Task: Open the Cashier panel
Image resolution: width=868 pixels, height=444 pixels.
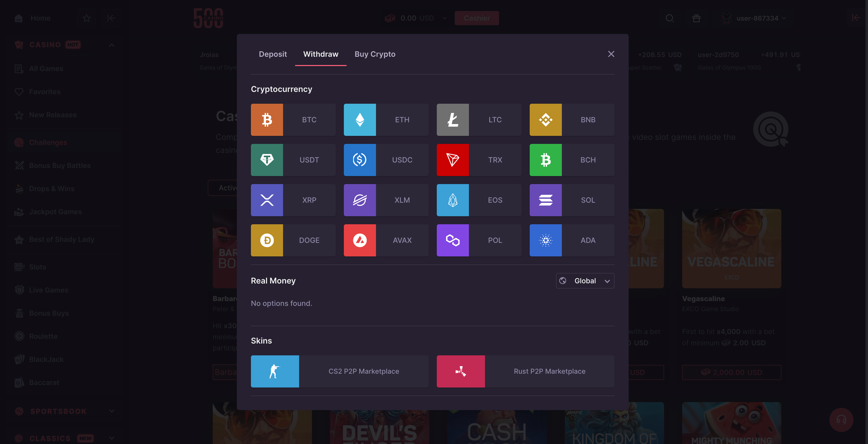Action: pyautogui.click(x=476, y=18)
